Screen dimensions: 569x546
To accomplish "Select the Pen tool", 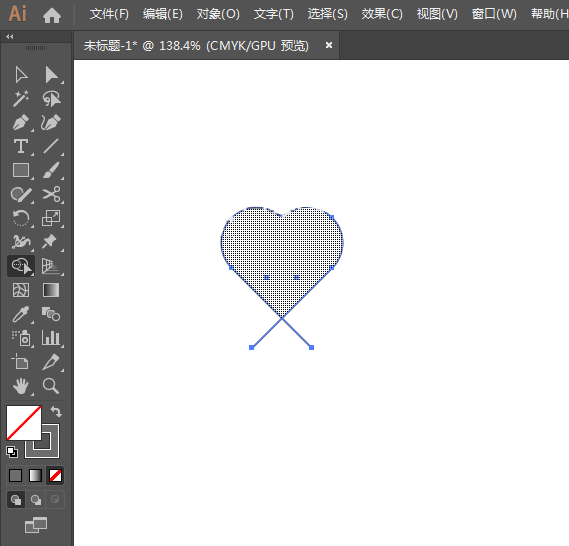I will 21,123.
